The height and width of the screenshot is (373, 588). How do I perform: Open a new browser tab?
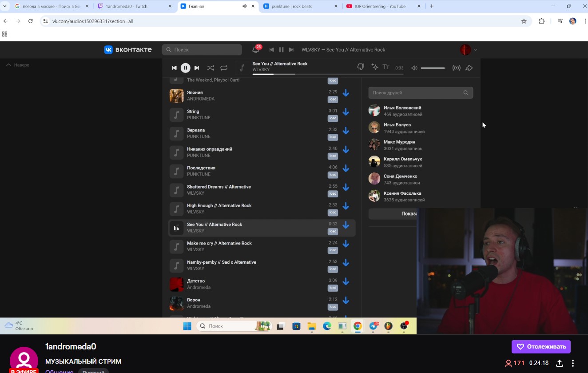pyautogui.click(x=432, y=6)
